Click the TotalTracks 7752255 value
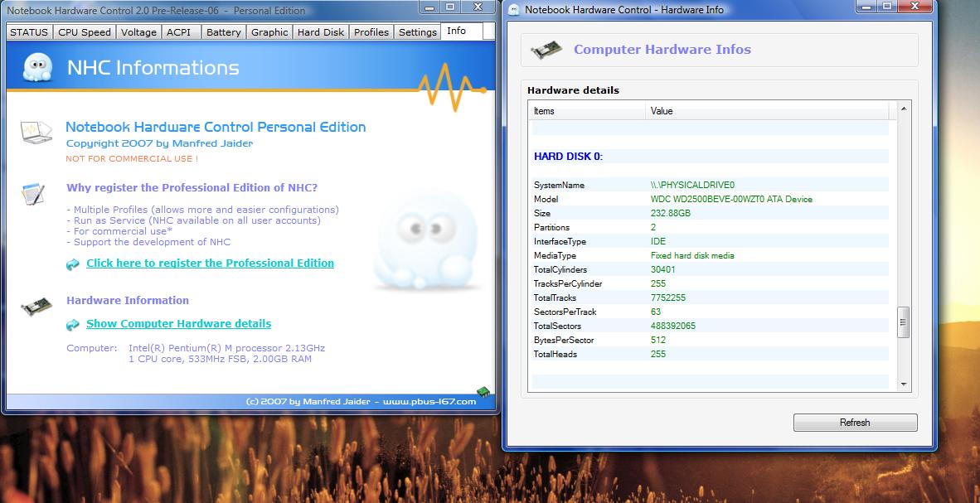Image resolution: width=980 pixels, height=503 pixels. [668, 297]
